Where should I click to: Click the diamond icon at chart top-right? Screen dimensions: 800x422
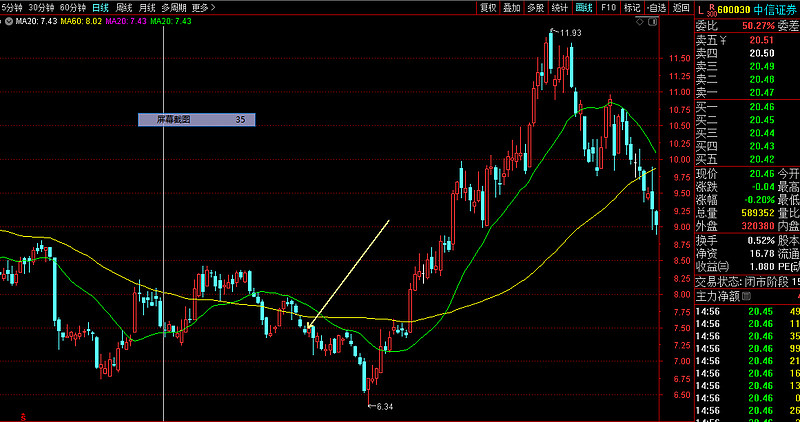pyautogui.click(x=640, y=21)
